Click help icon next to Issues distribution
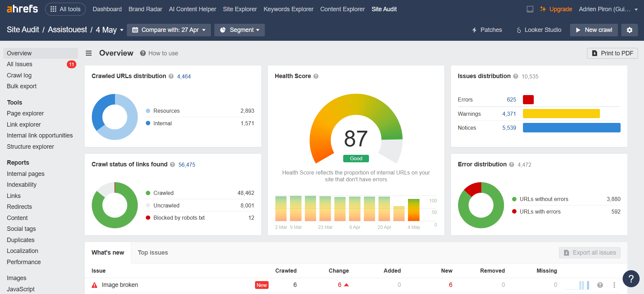 point(515,76)
